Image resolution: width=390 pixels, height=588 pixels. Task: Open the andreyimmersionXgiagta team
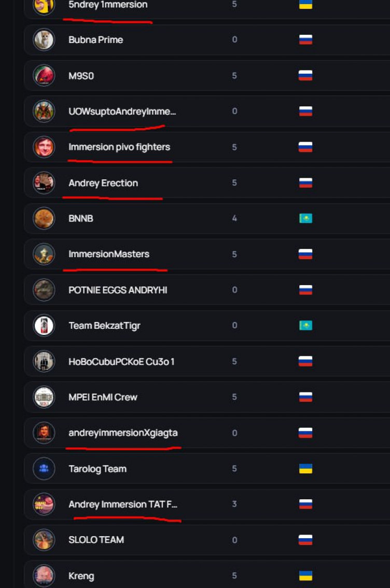coord(123,433)
